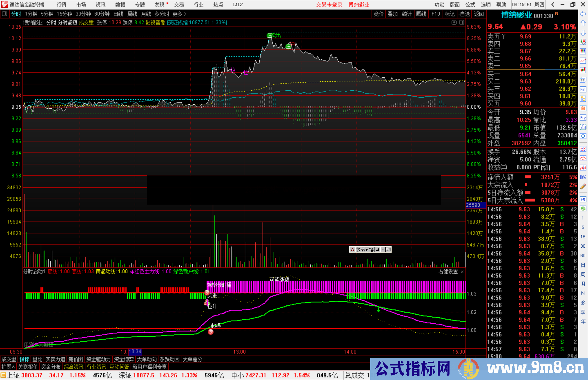Open the 公式 menu
Viewport: 588px width, 380px height.
coord(470,5)
